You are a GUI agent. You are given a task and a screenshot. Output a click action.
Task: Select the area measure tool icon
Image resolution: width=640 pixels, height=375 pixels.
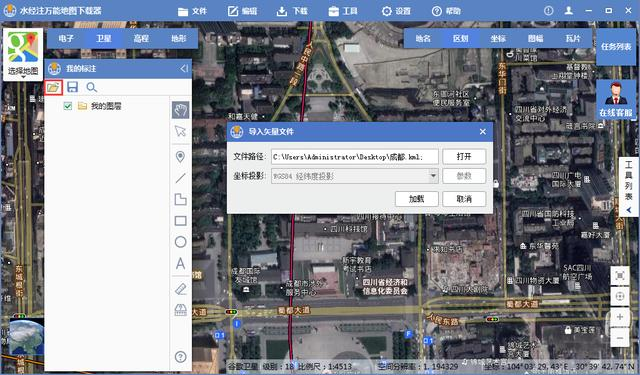[x=180, y=310]
